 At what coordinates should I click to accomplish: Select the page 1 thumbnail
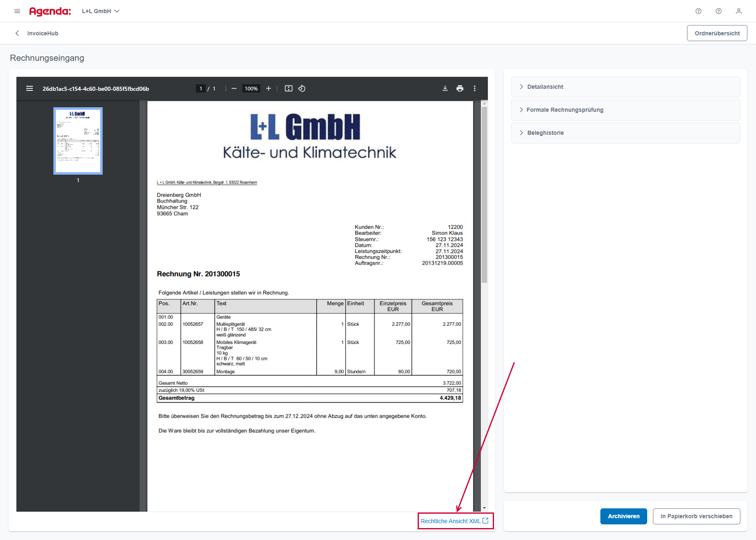[x=78, y=141]
